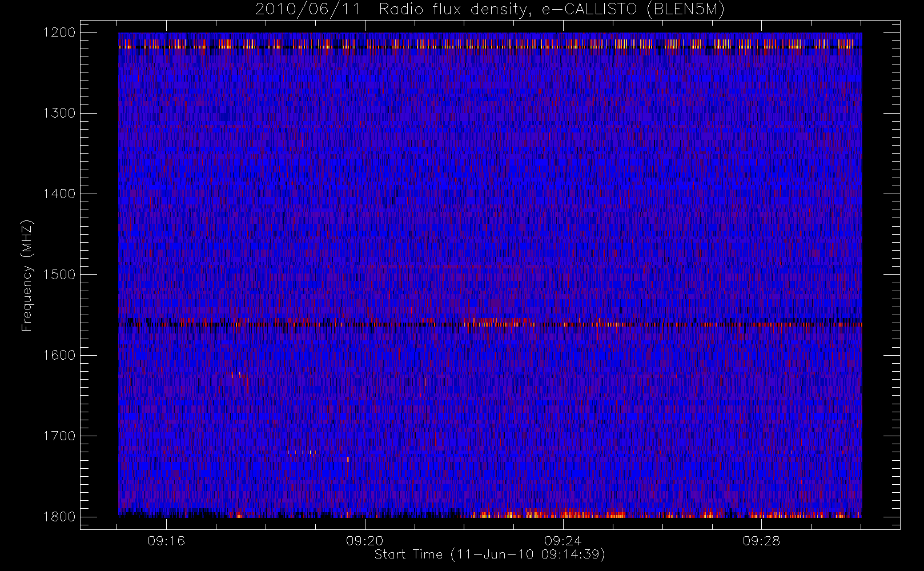Click the 1200 frequency tick label
This screenshot has width=924, height=571.
click(x=59, y=32)
